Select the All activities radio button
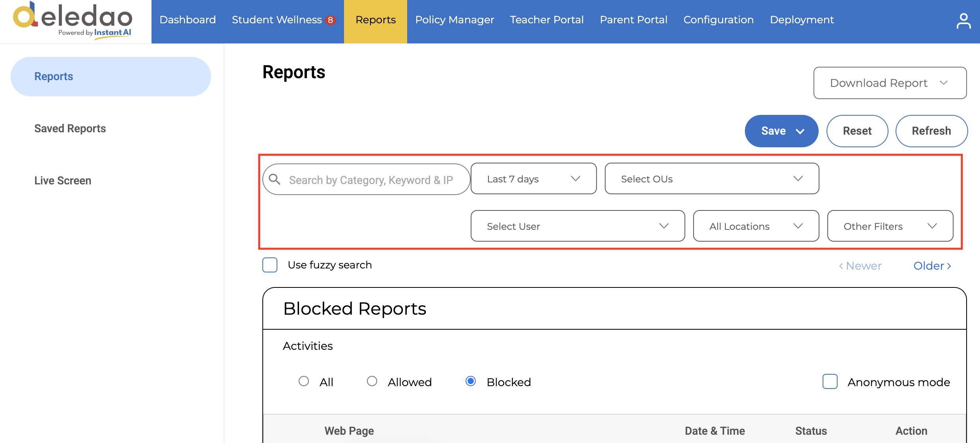The width and height of the screenshot is (980, 443). [304, 381]
